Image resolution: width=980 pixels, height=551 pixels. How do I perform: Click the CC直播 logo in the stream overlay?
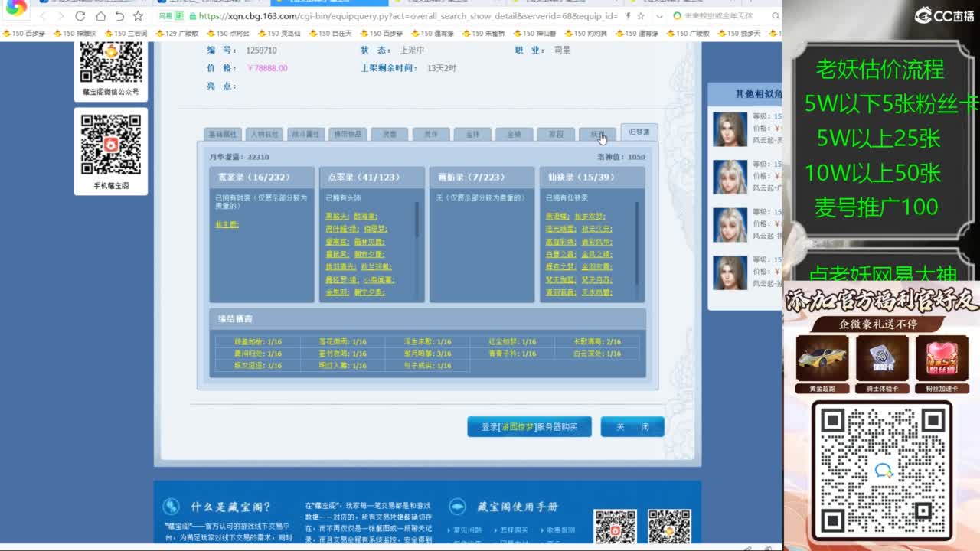(944, 15)
